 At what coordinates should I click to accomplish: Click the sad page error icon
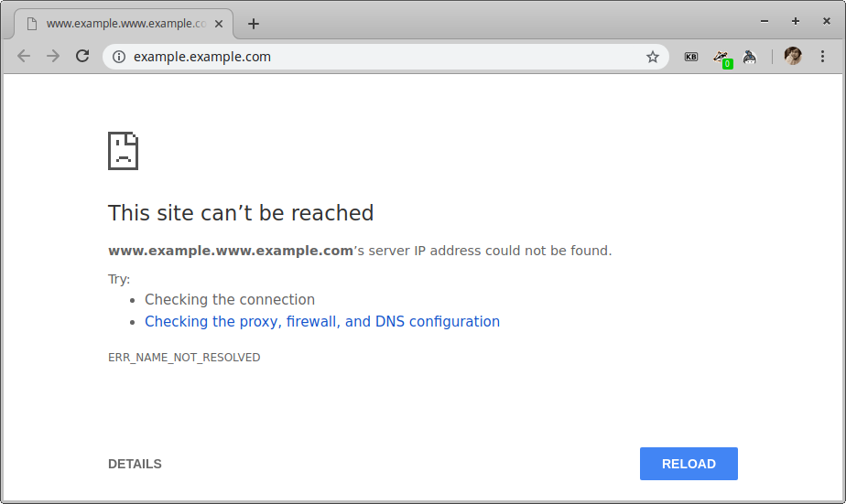pos(123,151)
